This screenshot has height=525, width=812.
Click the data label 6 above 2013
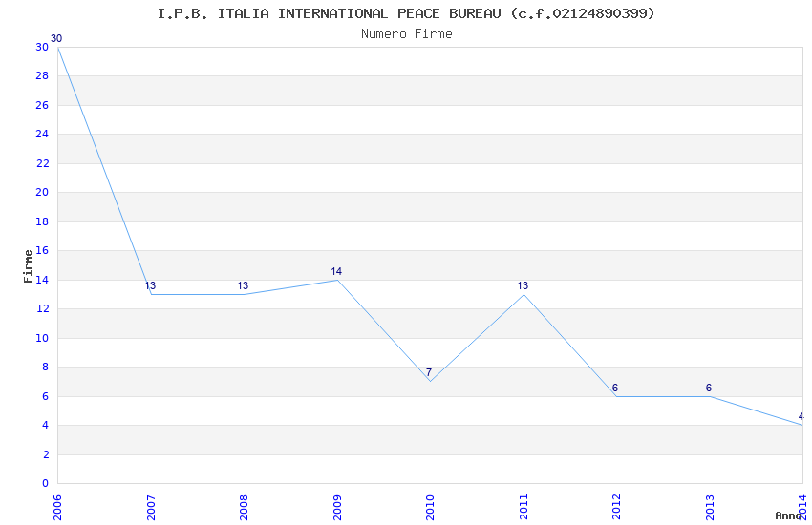click(709, 388)
